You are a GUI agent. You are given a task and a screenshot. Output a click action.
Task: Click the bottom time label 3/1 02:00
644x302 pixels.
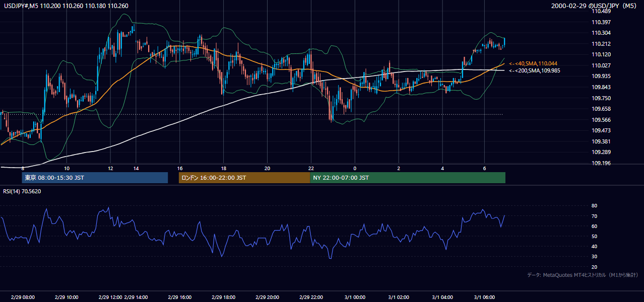(399, 297)
